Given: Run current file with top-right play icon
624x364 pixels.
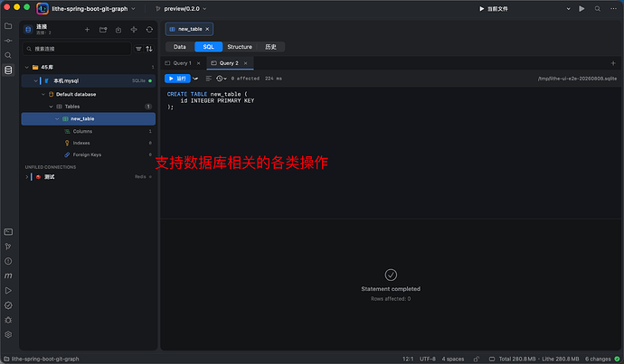Looking at the screenshot, I should pyautogui.click(x=581, y=9).
